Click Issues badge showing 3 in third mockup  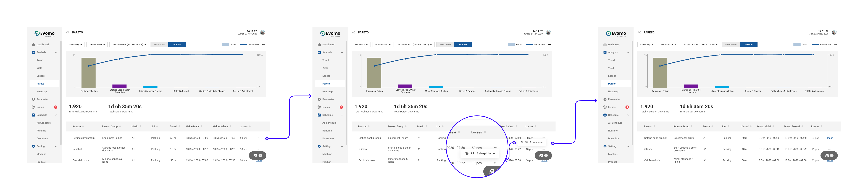tap(627, 107)
